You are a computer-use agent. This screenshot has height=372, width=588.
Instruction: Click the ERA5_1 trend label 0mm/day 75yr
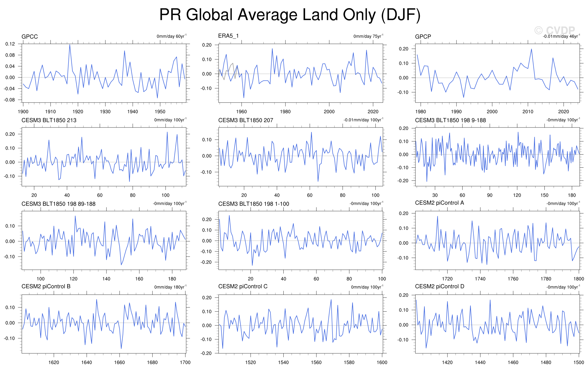(x=368, y=36)
